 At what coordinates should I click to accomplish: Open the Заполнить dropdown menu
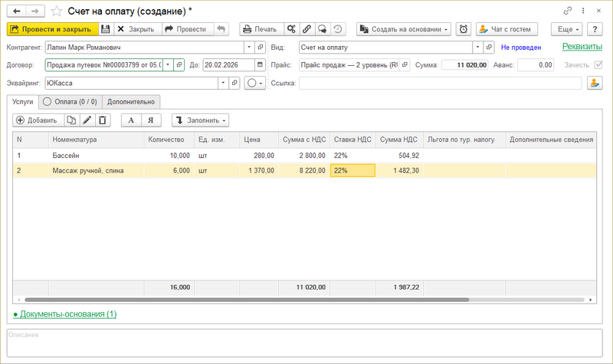(200, 120)
